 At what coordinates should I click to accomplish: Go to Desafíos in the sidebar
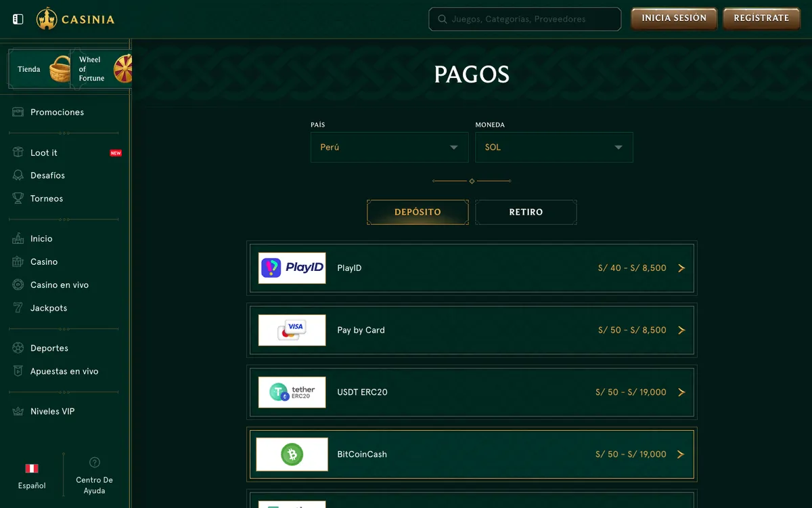pyautogui.click(x=47, y=175)
